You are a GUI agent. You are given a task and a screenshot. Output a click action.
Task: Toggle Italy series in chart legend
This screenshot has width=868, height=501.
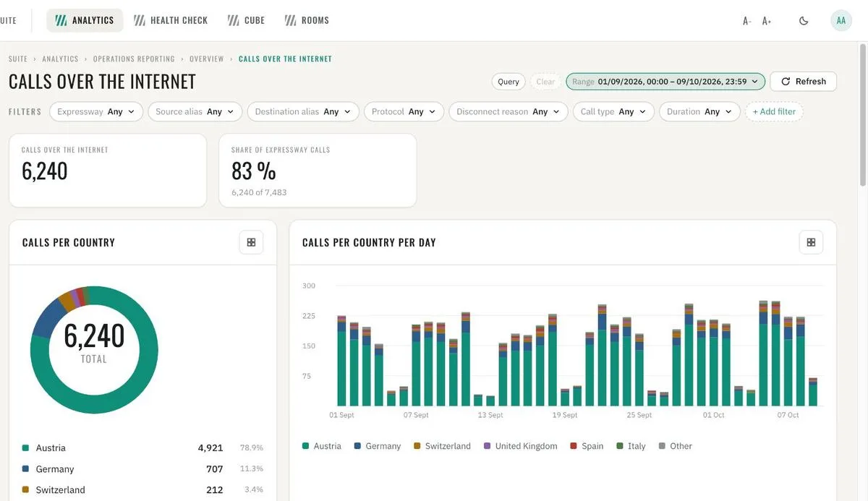tap(631, 446)
